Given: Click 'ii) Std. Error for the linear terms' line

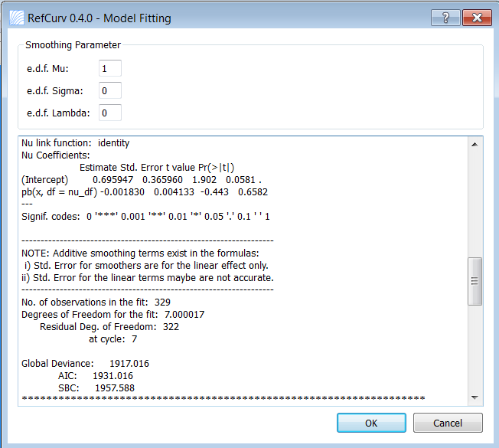Looking at the screenshot, I should pos(148,278).
